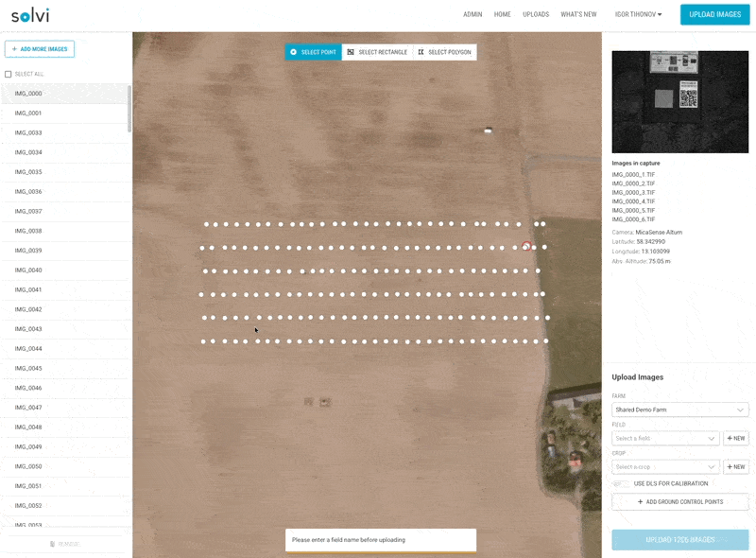The image size is (756, 558).
Task: Toggle Use DLS for Calibration switch
Action: (621, 483)
